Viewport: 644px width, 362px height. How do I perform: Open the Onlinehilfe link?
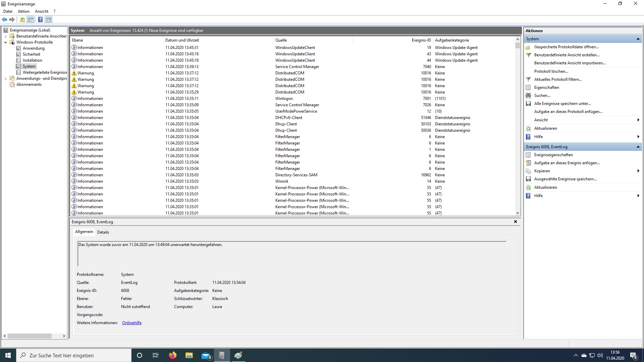pyautogui.click(x=132, y=323)
